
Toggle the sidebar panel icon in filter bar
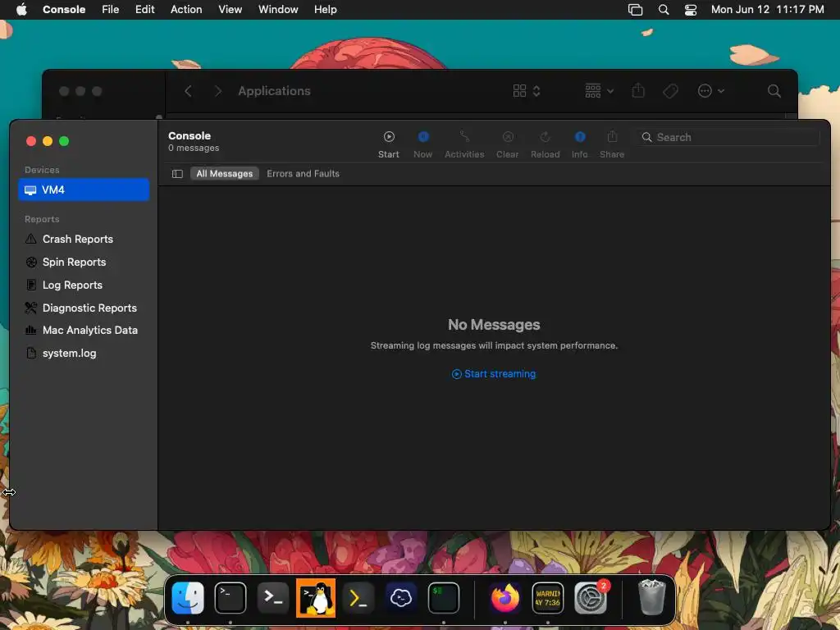coord(177,174)
